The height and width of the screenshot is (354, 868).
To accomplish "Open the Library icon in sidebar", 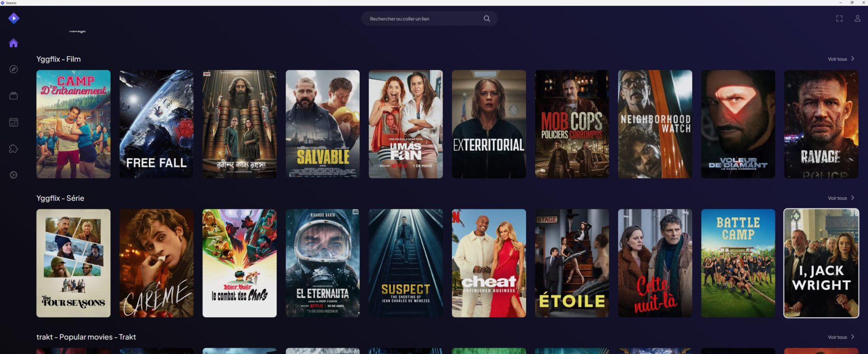I will [x=14, y=95].
